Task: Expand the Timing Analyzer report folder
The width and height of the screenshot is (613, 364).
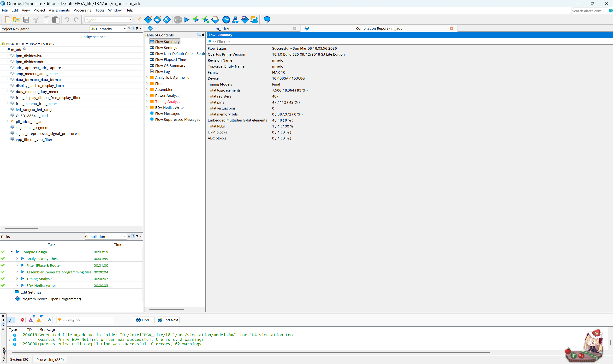Action: [x=147, y=102]
